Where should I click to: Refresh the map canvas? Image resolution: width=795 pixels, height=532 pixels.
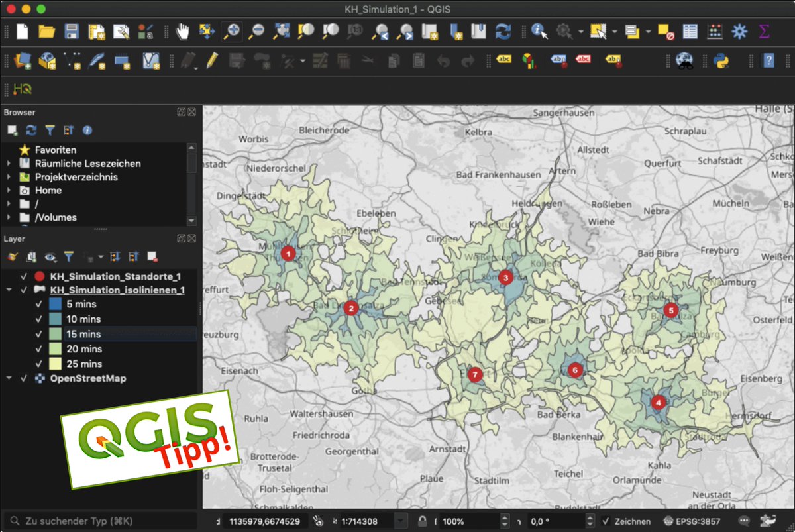click(503, 31)
